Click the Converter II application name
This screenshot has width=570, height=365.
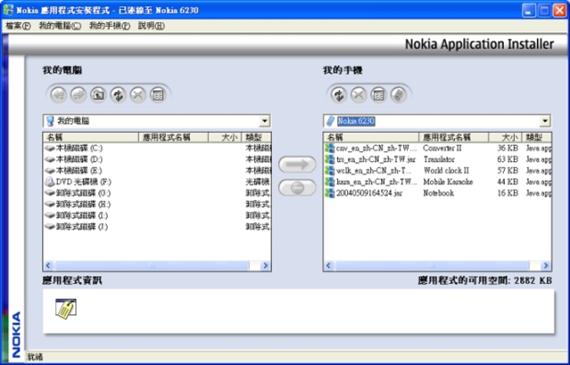[442, 148]
